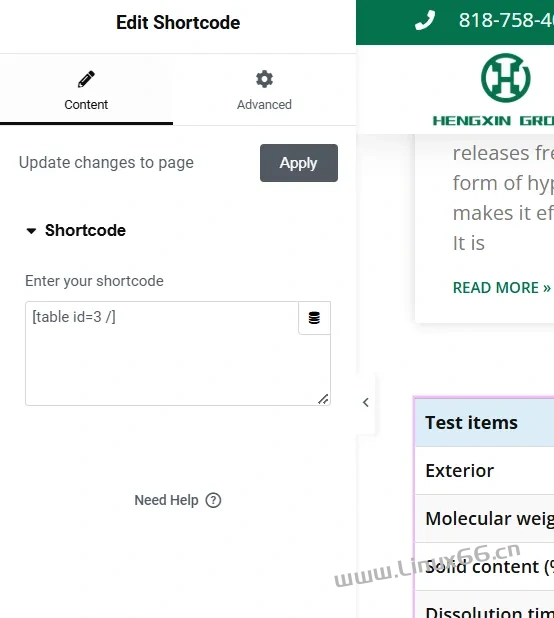Click the Need Help question mark icon
The width and height of the screenshot is (554, 618).
point(213,500)
